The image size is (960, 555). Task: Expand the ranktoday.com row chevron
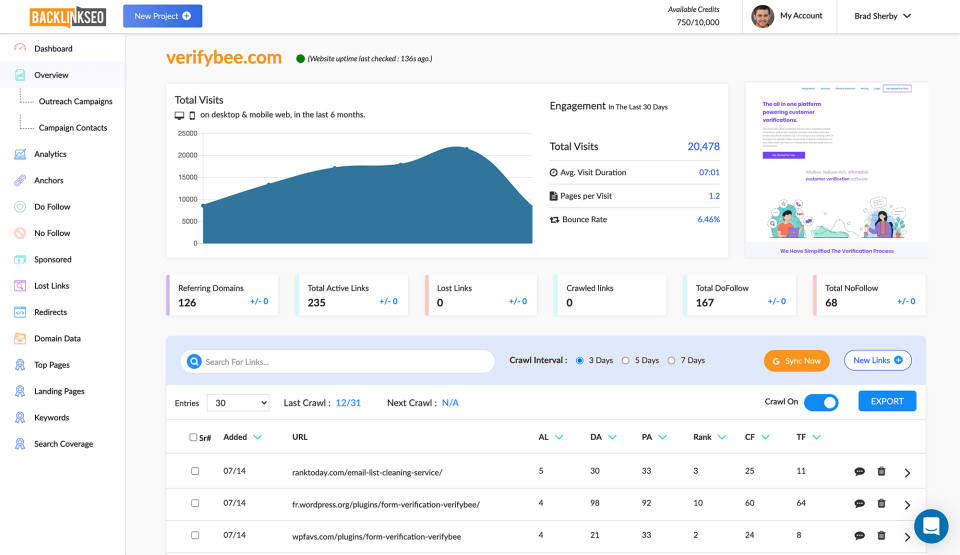(907, 472)
